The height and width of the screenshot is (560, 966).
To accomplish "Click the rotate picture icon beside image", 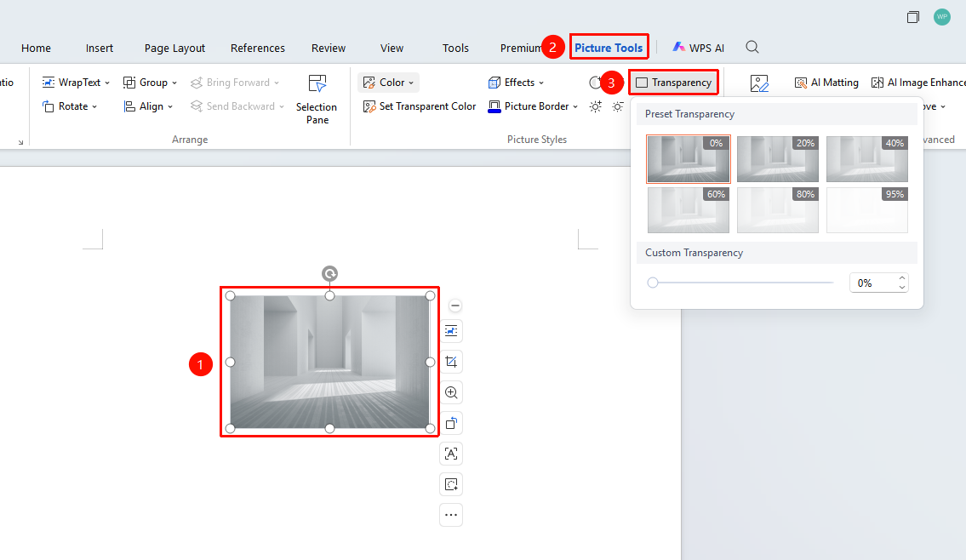I will [451, 423].
